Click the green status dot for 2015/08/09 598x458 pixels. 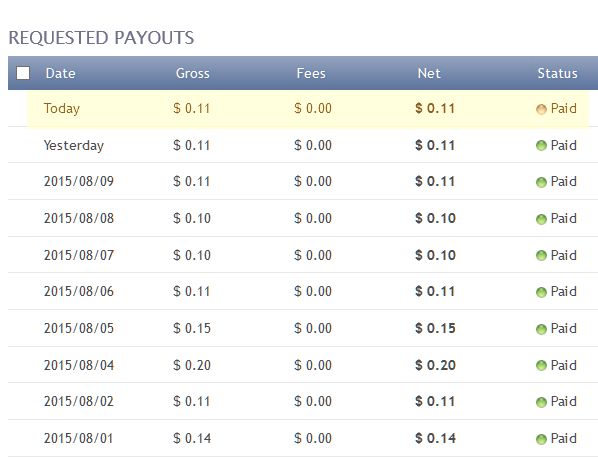tap(541, 182)
